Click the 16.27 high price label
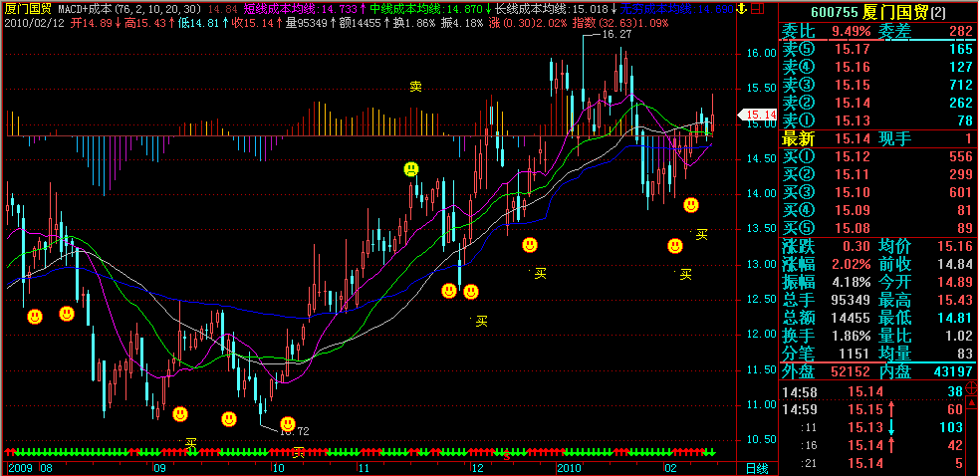The height and width of the screenshot is (476, 980). 616,35
